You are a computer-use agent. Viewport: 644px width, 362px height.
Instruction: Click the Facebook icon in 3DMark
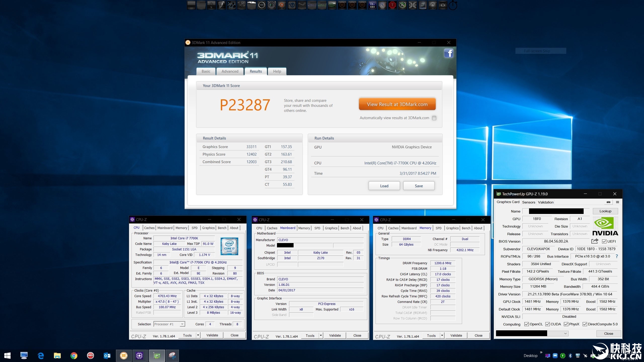click(x=449, y=53)
